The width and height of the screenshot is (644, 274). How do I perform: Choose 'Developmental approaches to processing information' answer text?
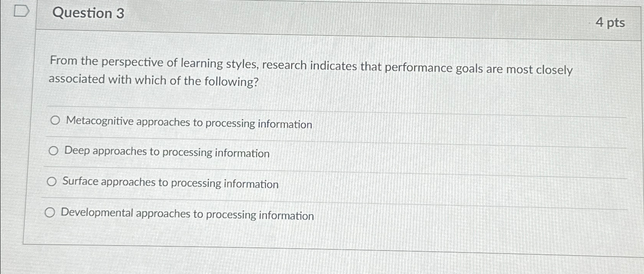pos(187,214)
